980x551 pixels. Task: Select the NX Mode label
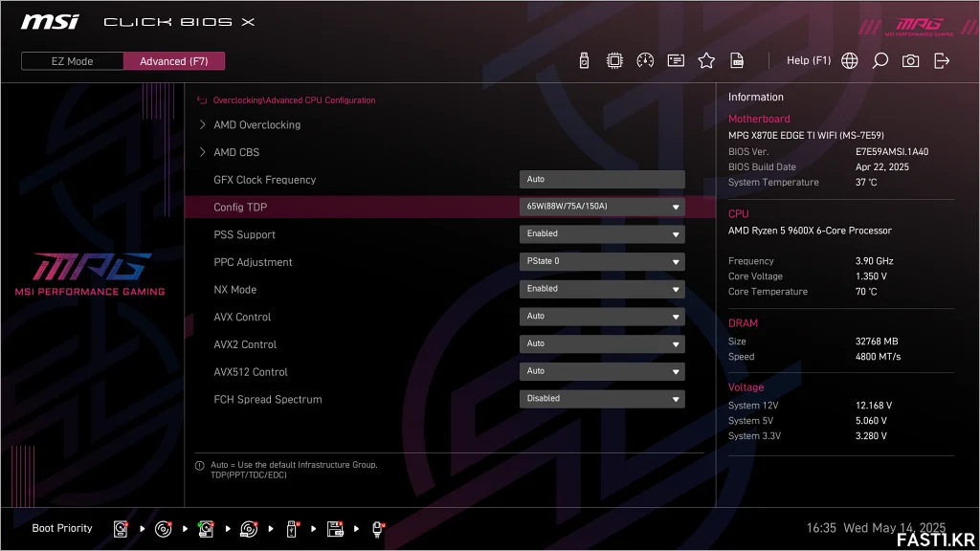pyautogui.click(x=235, y=290)
